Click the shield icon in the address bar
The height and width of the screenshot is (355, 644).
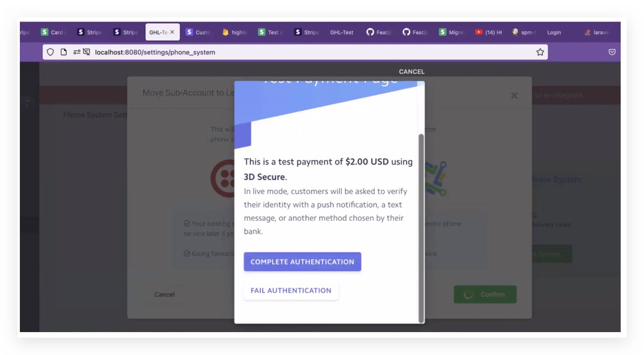click(x=51, y=52)
